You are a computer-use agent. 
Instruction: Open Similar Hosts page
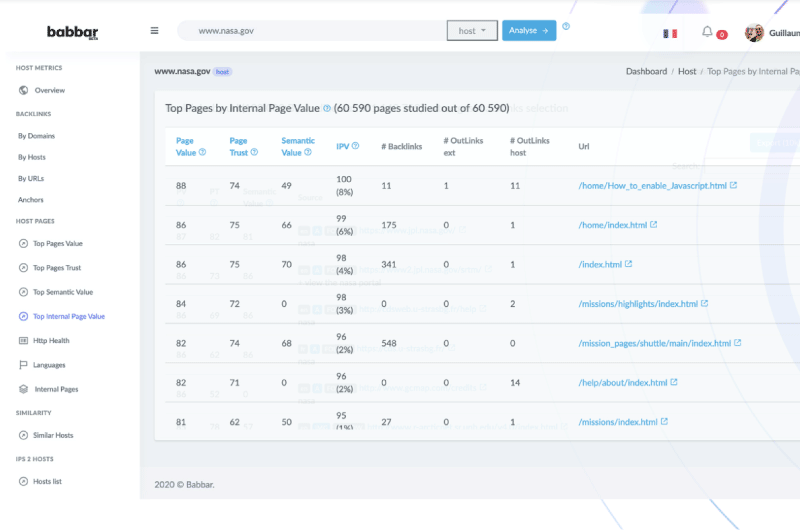(x=53, y=435)
